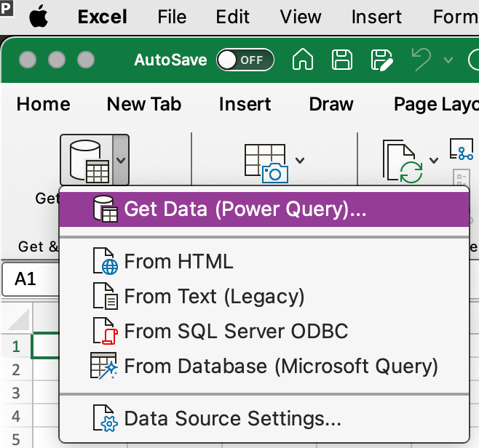Image resolution: width=479 pixels, height=448 pixels.
Task: Open the Excel application menu
Action: (103, 17)
